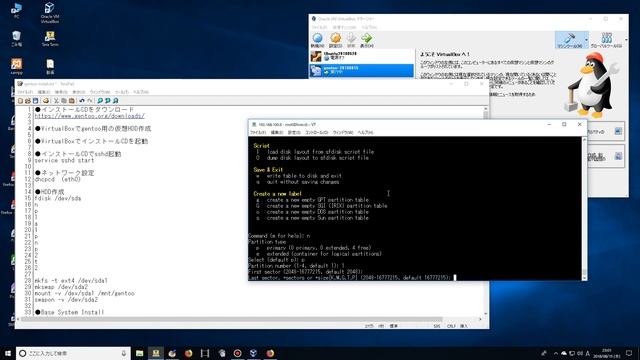
Task: Open Recycle Bin desktop icon
Action: click(16, 39)
